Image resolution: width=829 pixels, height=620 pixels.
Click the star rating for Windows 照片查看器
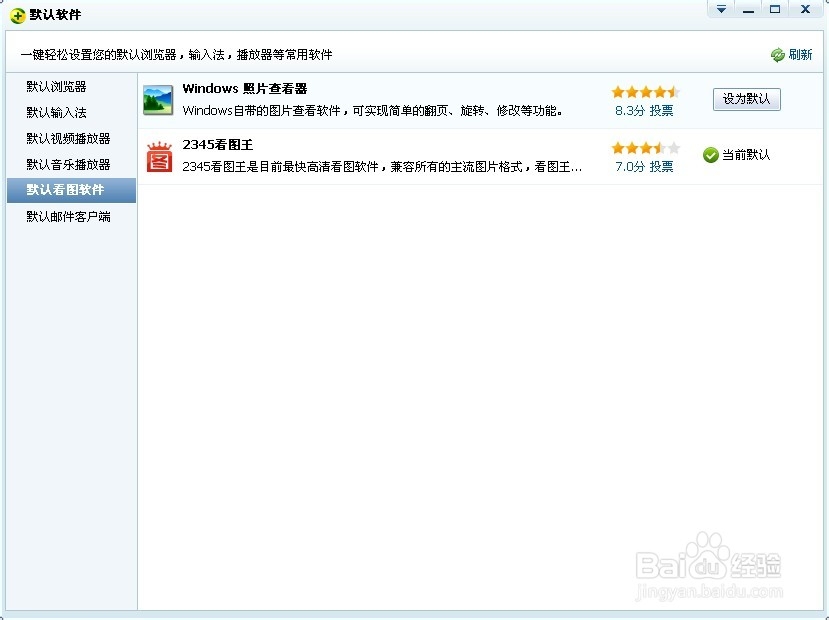[645, 92]
